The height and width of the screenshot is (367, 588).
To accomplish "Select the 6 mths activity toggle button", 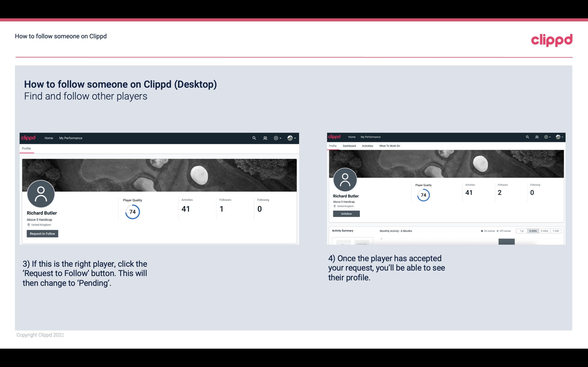I will pyautogui.click(x=533, y=231).
